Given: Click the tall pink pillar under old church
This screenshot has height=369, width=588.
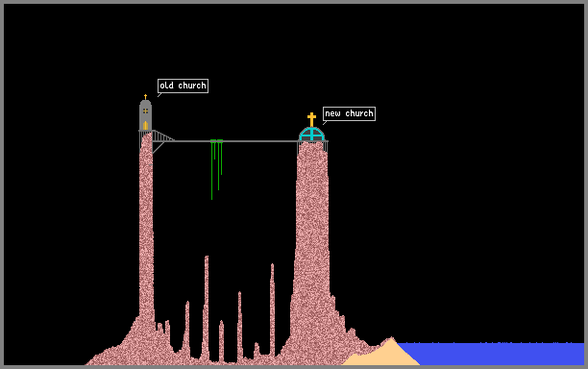Looking at the screenshot, I should [x=146, y=225].
